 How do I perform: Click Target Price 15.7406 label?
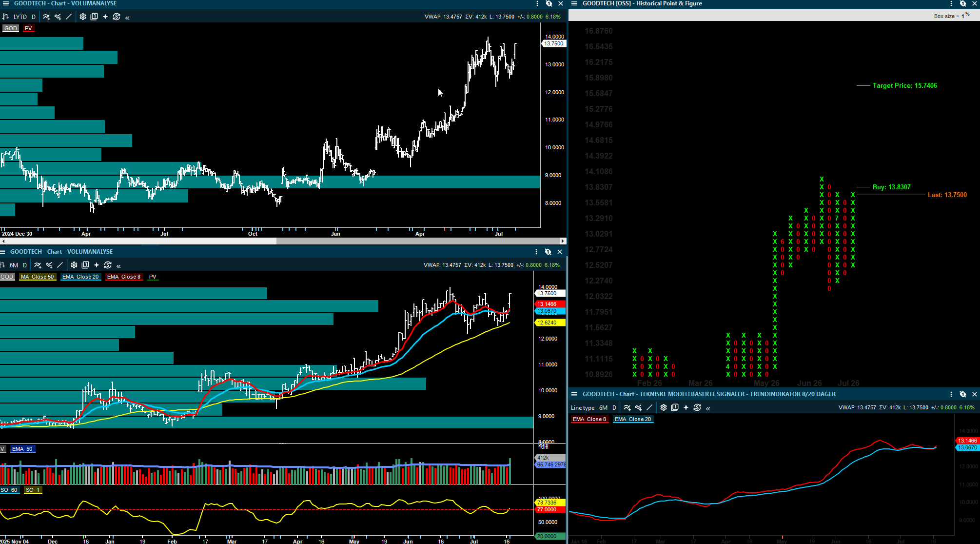click(904, 85)
